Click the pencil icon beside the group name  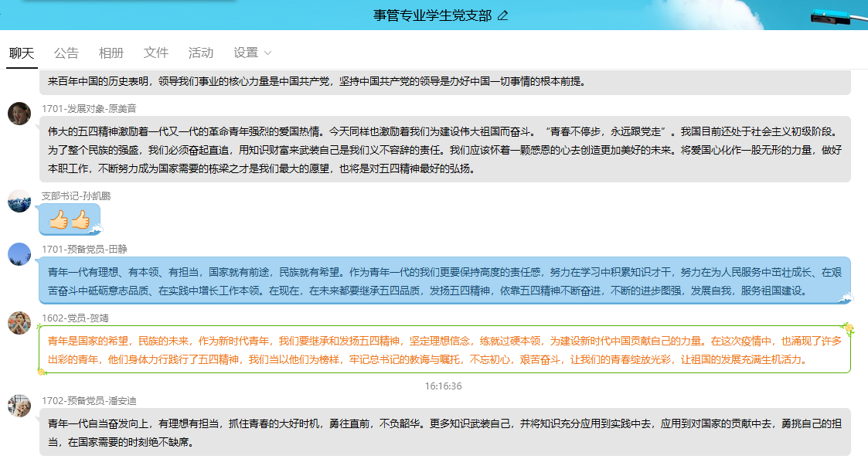[503, 15]
